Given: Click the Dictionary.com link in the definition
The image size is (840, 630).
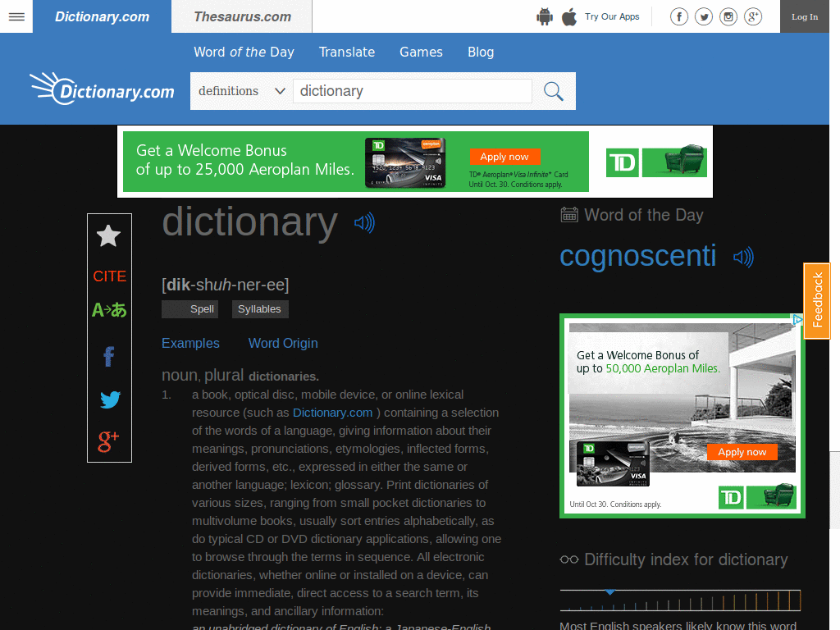Looking at the screenshot, I should (333, 413).
